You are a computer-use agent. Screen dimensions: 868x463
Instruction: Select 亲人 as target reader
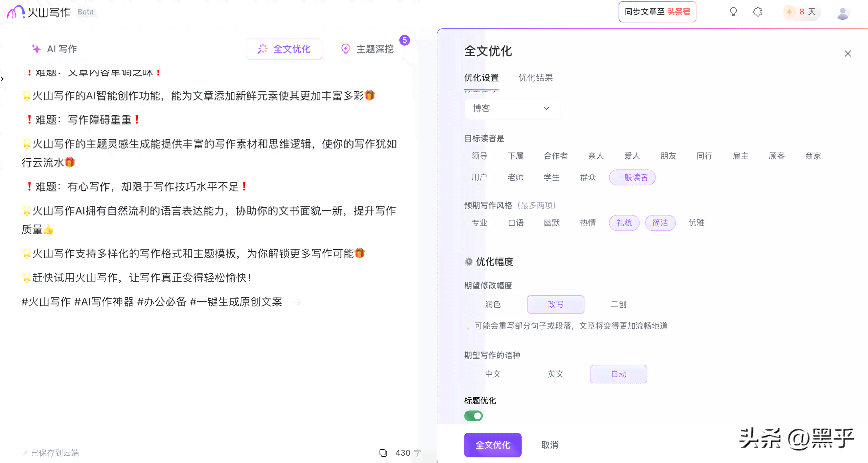[x=596, y=156]
